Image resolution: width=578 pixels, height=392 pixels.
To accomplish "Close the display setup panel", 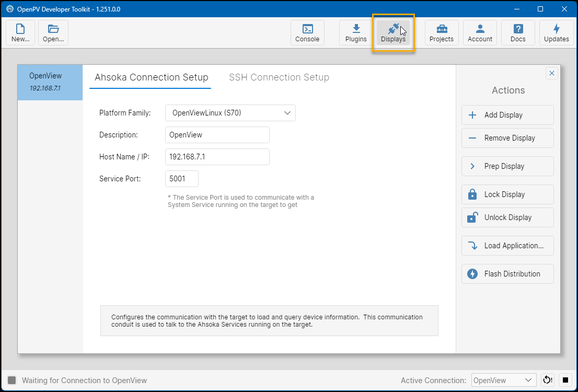I will pyautogui.click(x=552, y=73).
